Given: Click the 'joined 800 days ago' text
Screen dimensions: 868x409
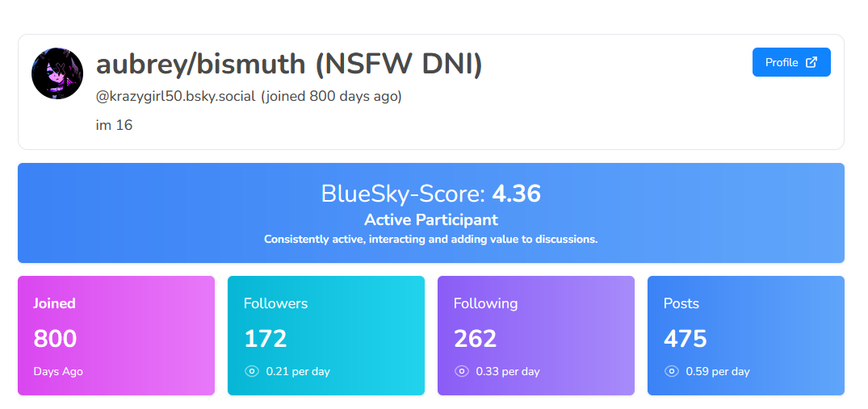Looking at the screenshot, I should pyautogui.click(x=331, y=97).
